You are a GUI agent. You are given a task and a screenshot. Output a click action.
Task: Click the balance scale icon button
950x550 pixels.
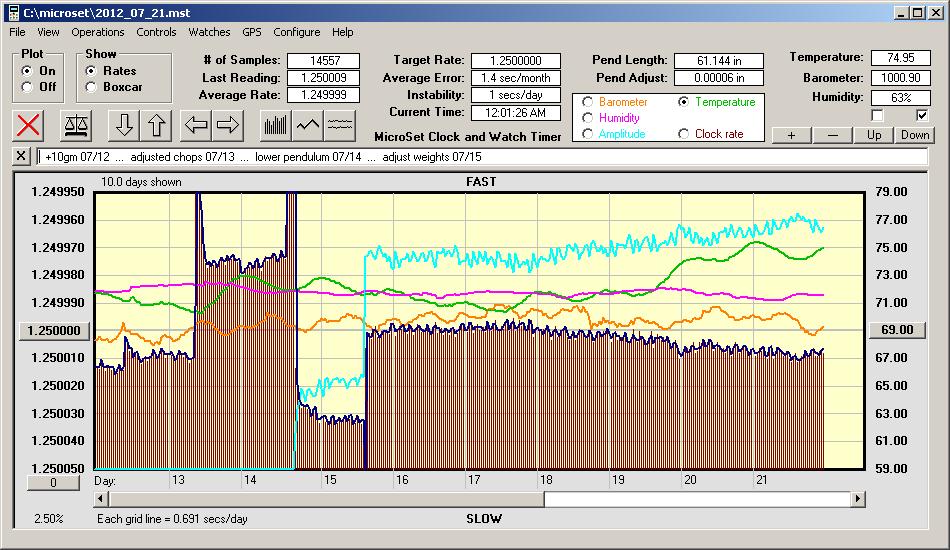(x=76, y=125)
